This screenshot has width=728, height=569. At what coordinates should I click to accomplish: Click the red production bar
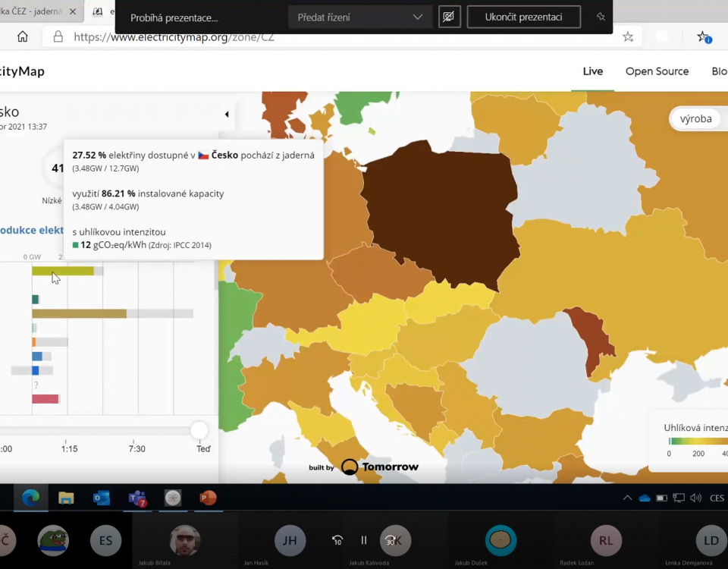point(45,398)
